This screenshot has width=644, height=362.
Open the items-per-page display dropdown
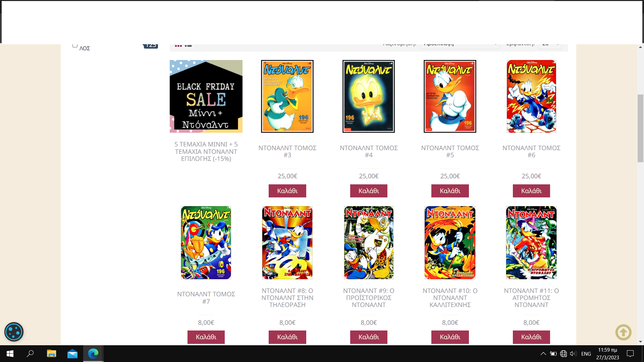click(550, 46)
